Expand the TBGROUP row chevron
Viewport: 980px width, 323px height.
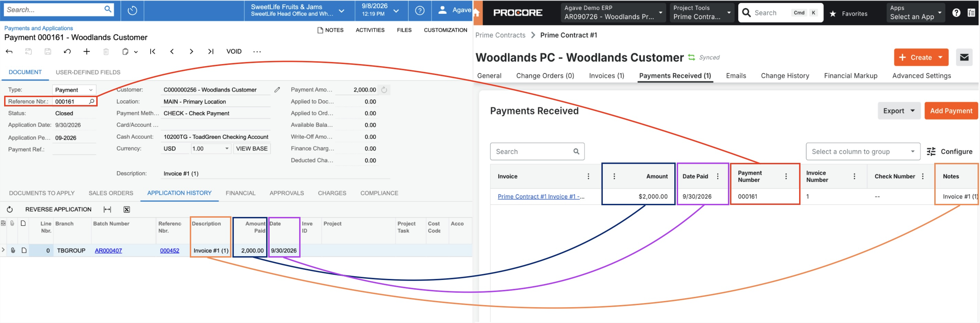pyautogui.click(x=3, y=250)
